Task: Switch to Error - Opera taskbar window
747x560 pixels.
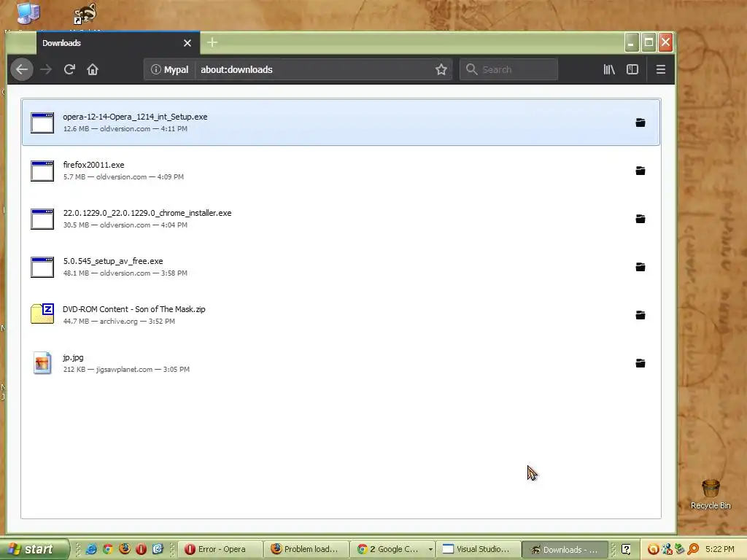Action: point(220,549)
